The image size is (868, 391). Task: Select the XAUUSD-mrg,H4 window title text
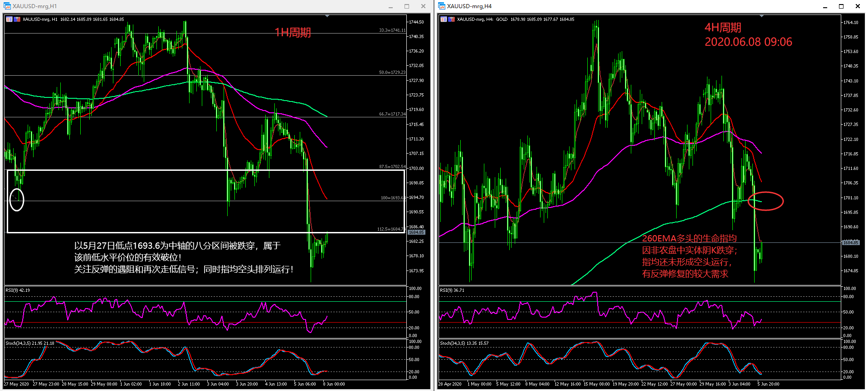[x=469, y=6]
